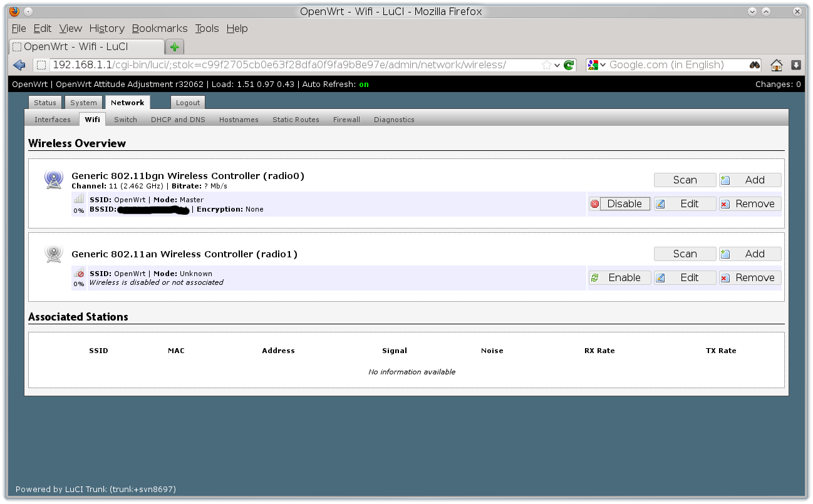Scan for networks on radio0
This screenshot has width=813, height=504.
(685, 180)
